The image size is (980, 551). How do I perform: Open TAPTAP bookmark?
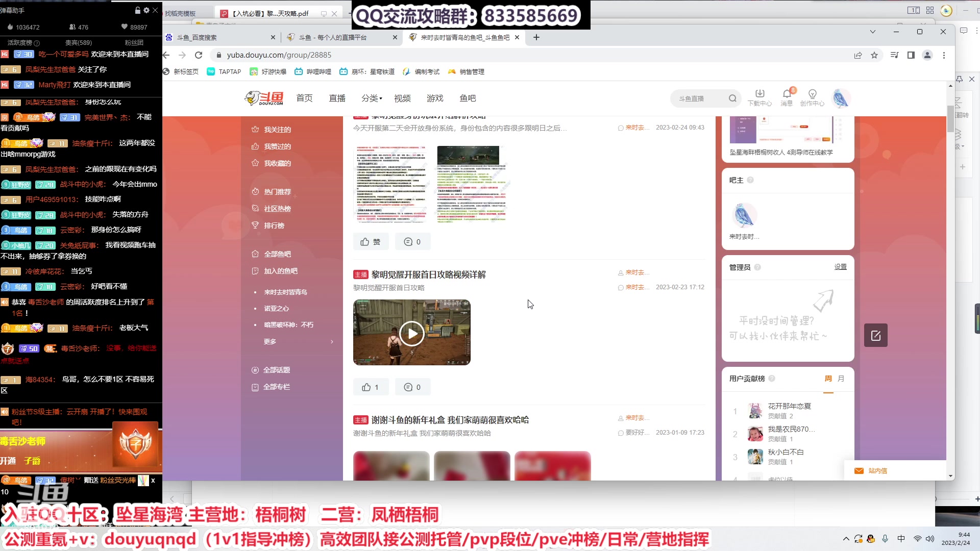pos(224,72)
